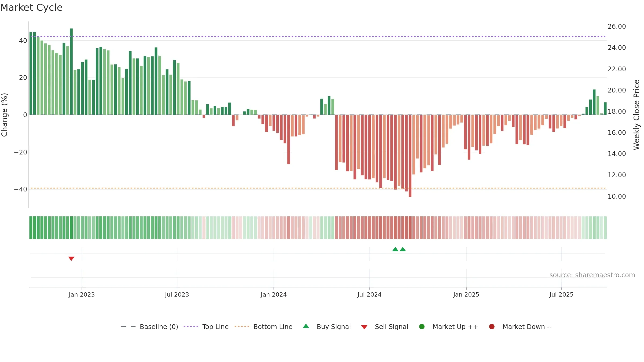This screenshot has height=362, width=644.
Task: Click the Jul 2023 x-axis label
Action: point(177,294)
